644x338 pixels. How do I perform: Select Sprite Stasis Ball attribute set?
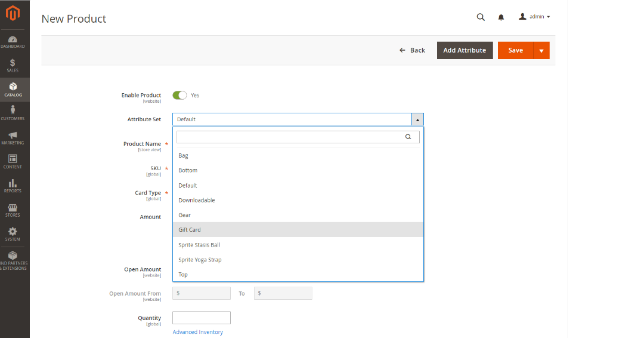click(298, 245)
